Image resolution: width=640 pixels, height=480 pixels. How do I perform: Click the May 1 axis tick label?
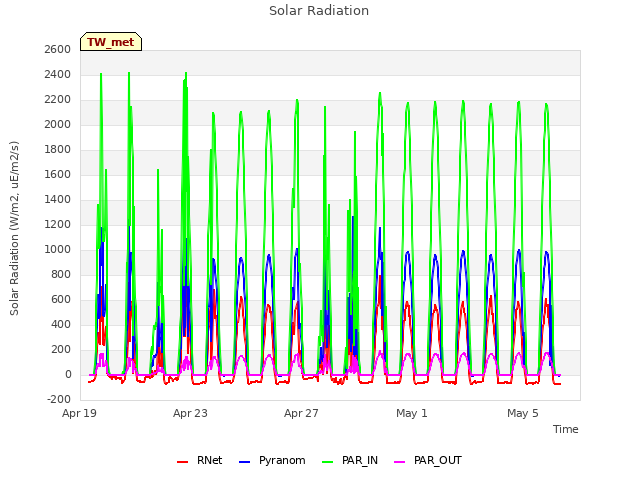(x=411, y=413)
